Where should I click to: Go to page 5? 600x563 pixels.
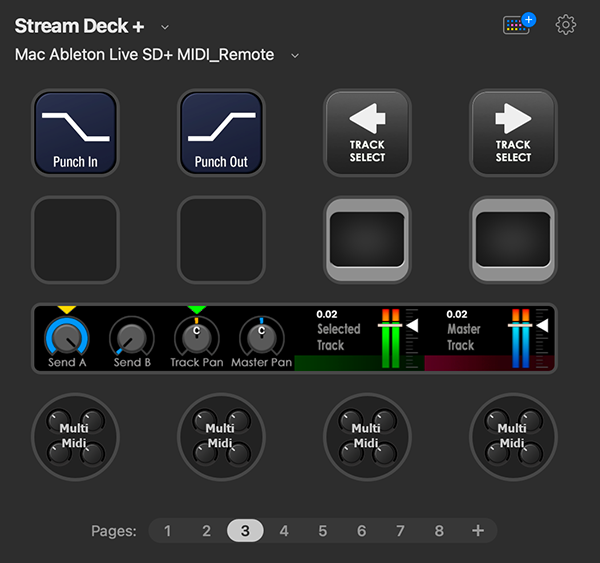coord(323,531)
